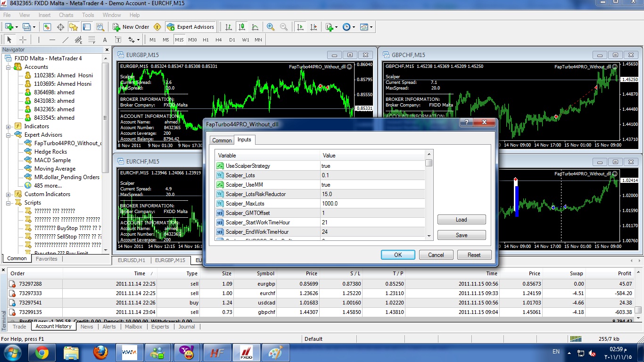Screen dimensions: 644x362
Task: Switch timeframe to H1
Action: (206, 40)
